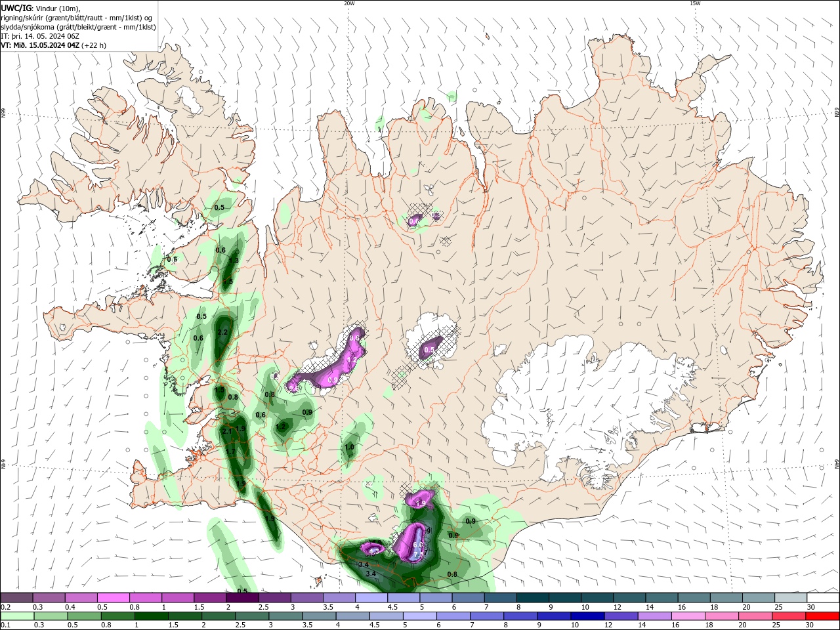The width and height of the screenshot is (840, 630).
Task: Click the dark teal 8 swatch in the upper scale
Action: coord(532,598)
